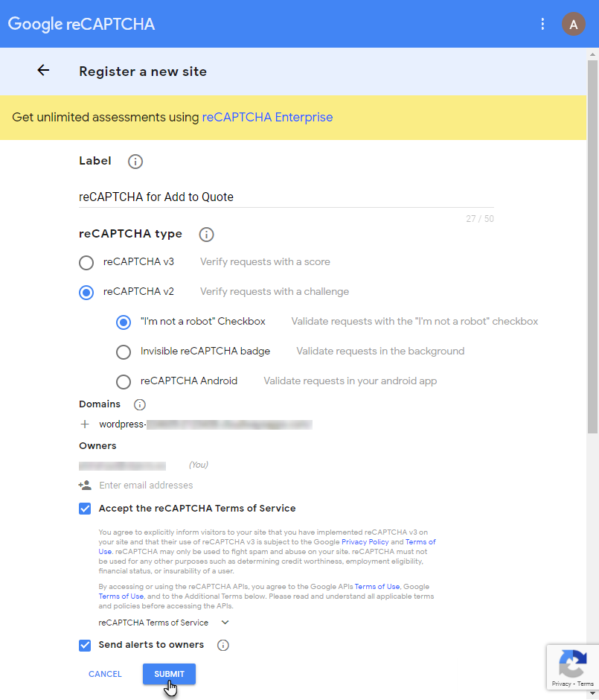Click the vertical scrollbar thumb
The image size is (599, 700).
pos(592,247)
